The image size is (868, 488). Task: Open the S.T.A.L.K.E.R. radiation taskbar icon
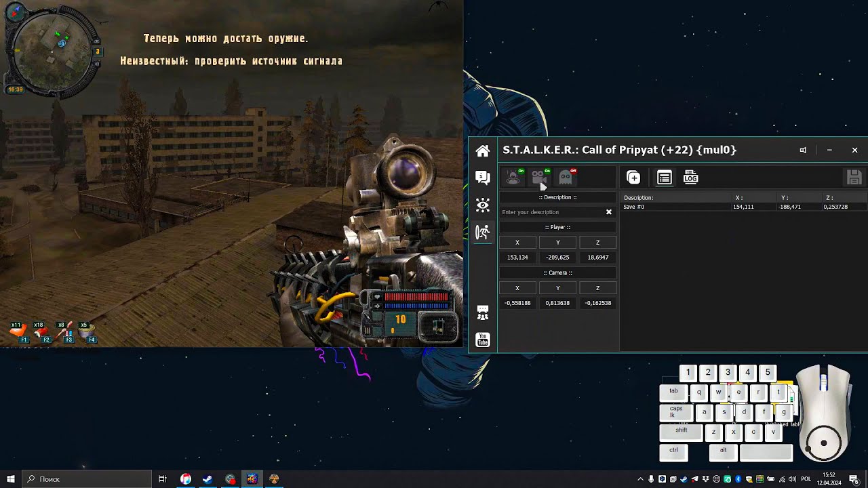click(274, 479)
